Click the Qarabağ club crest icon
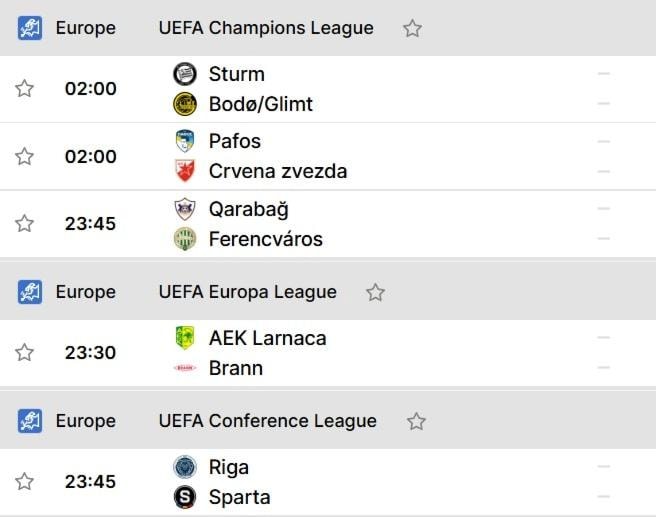Image resolution: width=656 pixels, height=517 pixels. [184, 209]
